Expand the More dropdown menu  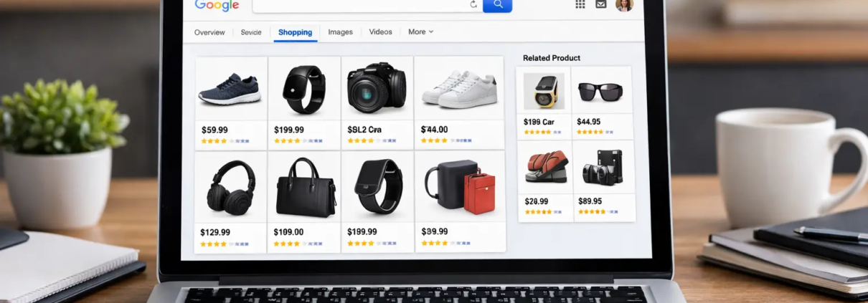420,32
